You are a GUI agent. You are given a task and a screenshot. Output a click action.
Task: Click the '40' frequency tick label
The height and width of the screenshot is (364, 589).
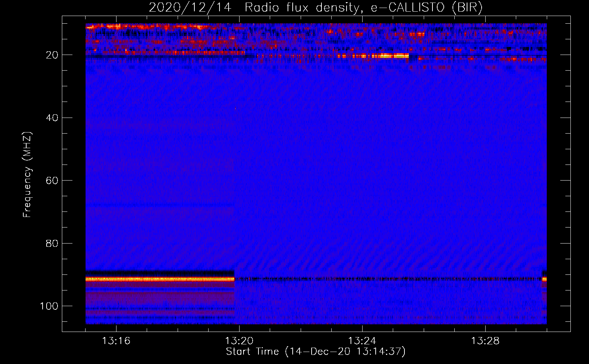tap(52, 118)
